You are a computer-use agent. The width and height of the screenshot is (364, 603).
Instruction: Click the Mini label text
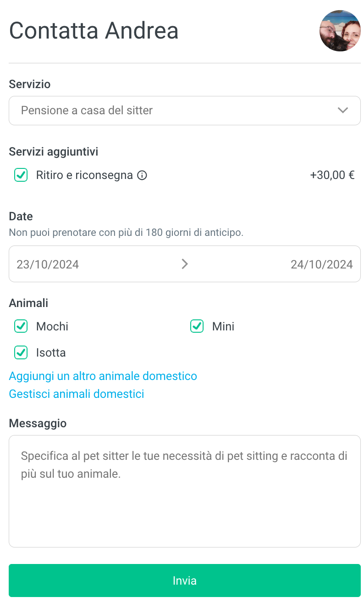[x=223, y=326]
